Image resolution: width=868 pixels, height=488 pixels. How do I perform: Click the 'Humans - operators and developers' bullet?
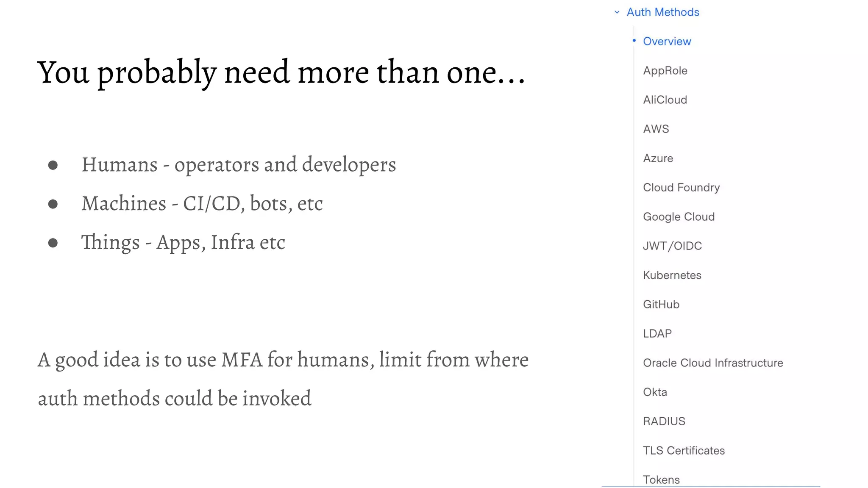(239, 165)
